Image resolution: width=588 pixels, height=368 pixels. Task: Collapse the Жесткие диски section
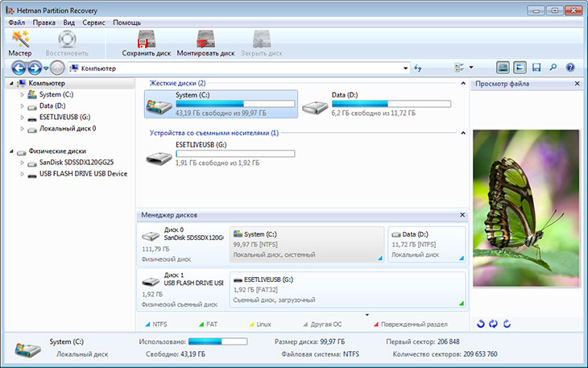(x=462, y=83)
